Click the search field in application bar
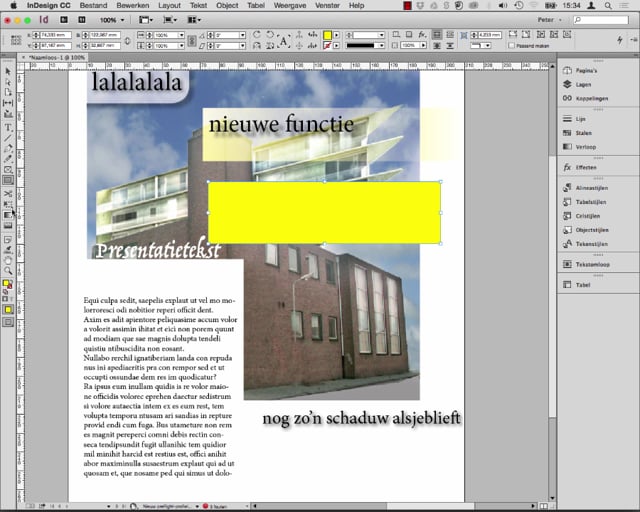Viewport: 640px width, 512px height. point(601,20)
